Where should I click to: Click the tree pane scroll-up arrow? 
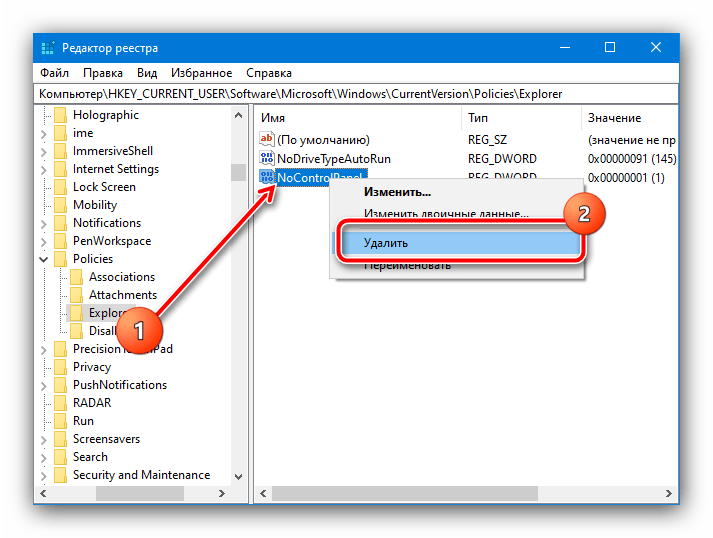(238, 115)
